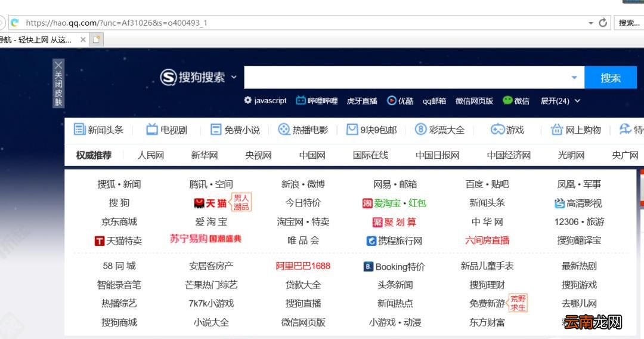Open the 阿里巴巴1688 red link

(x=303, y=266)
